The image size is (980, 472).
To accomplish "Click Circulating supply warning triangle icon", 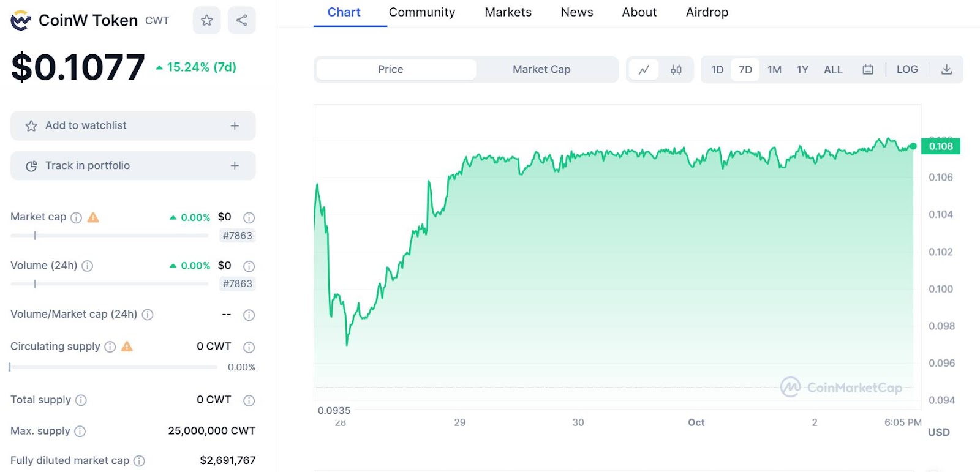I will click(127, 347).
